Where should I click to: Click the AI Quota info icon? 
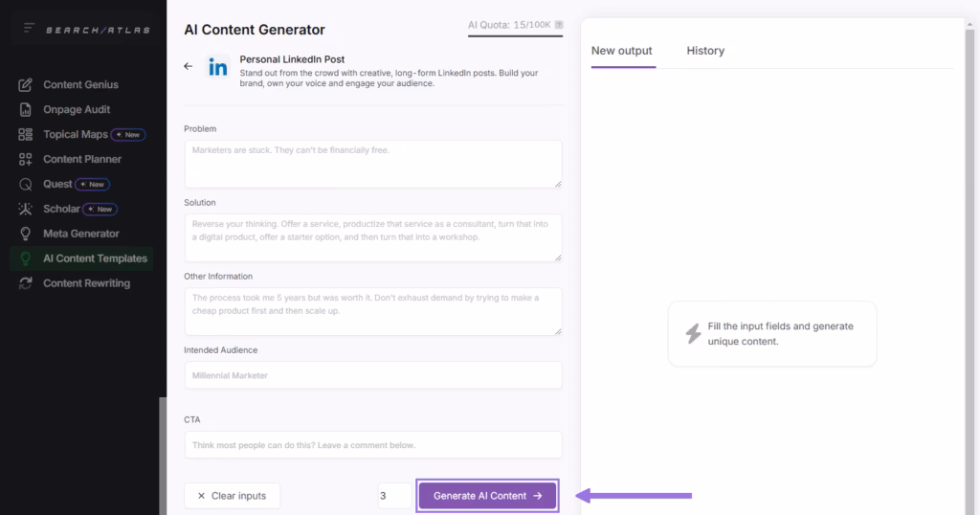point(559,25)
